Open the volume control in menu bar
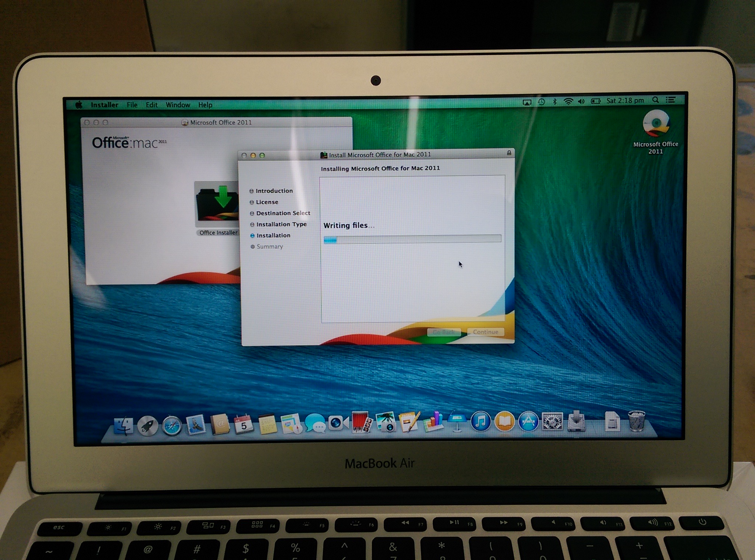This screenshot has height=560, width=755. click(x=581, y=101)
